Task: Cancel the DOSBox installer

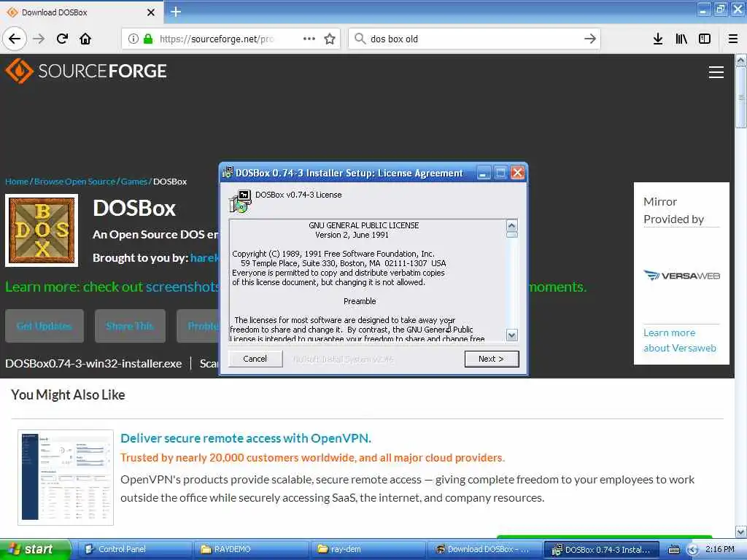Action: click(x=255, y=359)
